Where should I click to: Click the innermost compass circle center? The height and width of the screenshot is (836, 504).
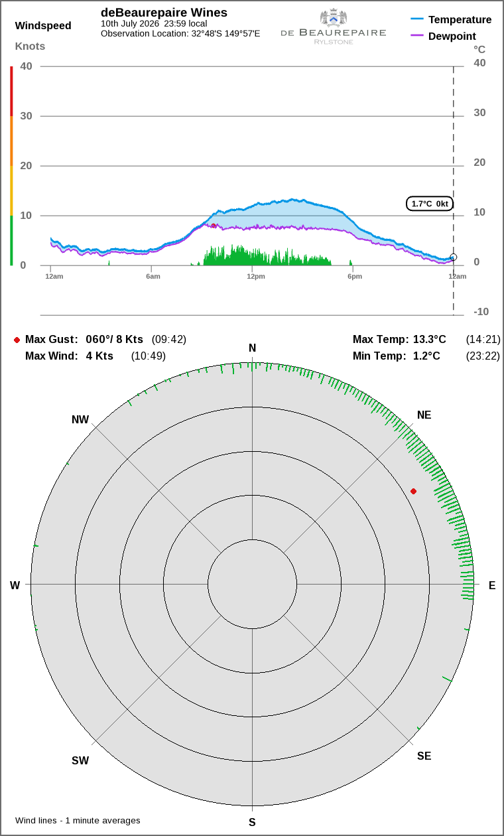[252, 585]
